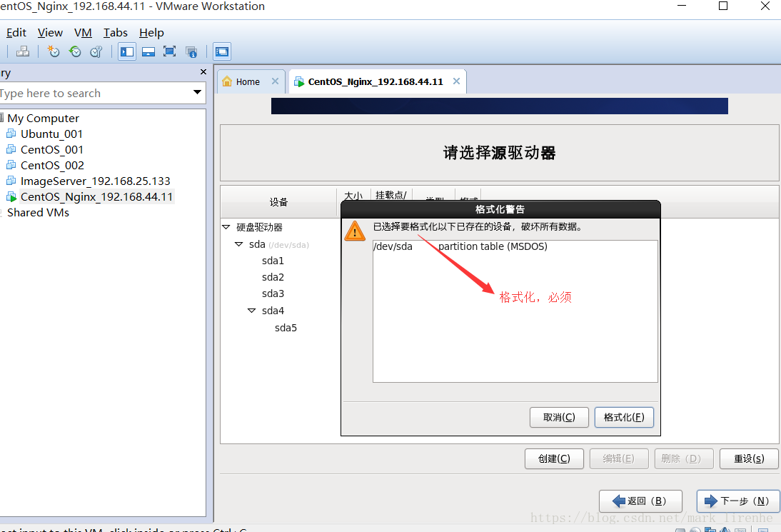Click the library search input field
The height and width of the screenshot is (532, 781).
click(x=95, y=93)
